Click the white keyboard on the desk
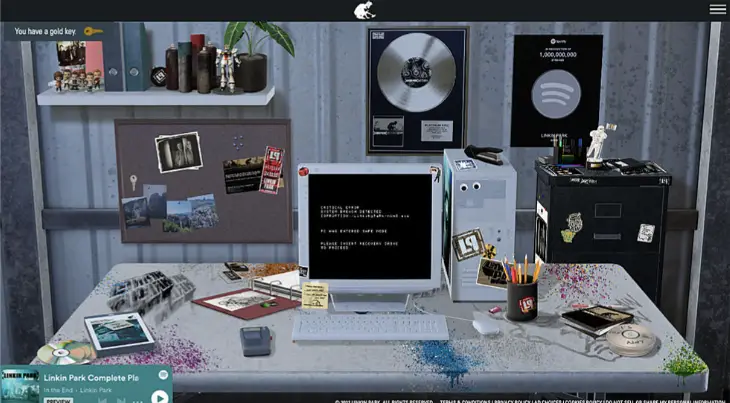The height and width of the screenshot is (403, 730). [371, 328]
